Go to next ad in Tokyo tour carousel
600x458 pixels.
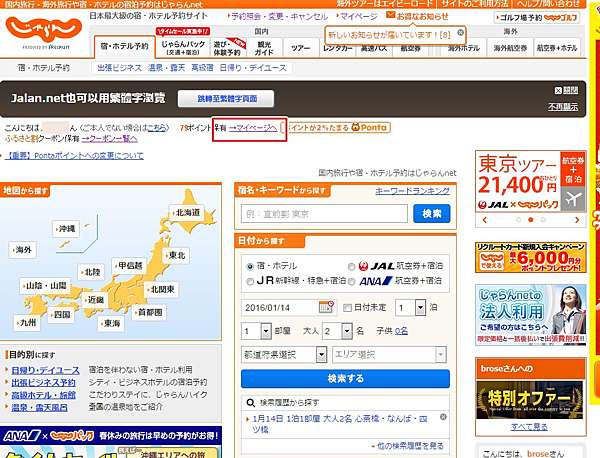click(577, 220)
